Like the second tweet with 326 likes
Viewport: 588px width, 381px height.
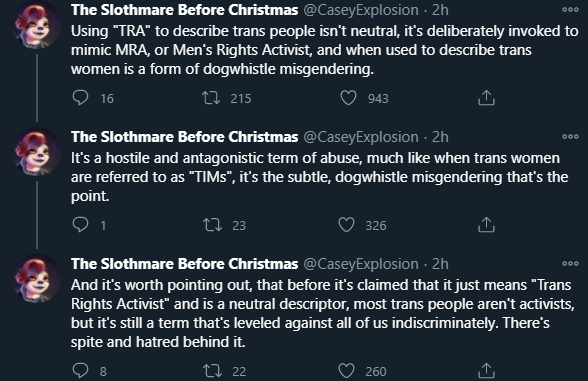point(346,225)
